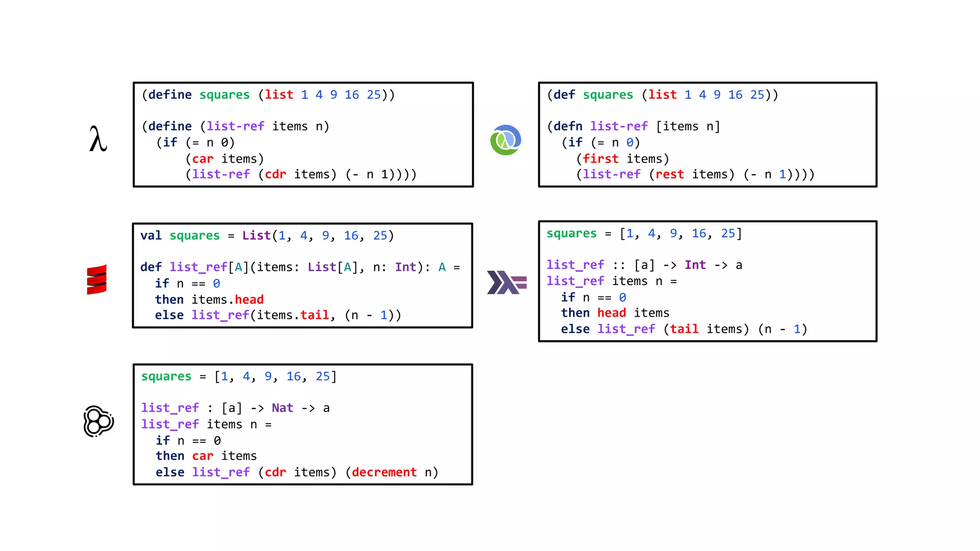
Task: Click the Unison logo icon
Action: 98,421
